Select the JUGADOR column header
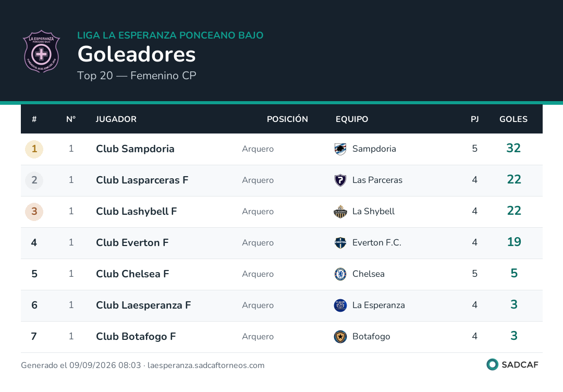Screen dimensions: 563x392 tap(116, 119)
